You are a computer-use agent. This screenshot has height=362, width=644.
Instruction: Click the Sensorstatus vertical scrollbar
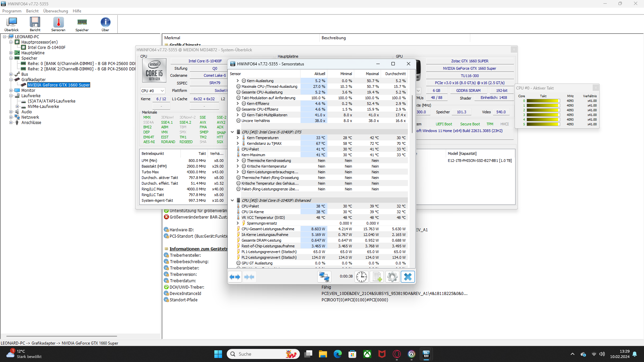pyautogui.click(x=412, y=114)
